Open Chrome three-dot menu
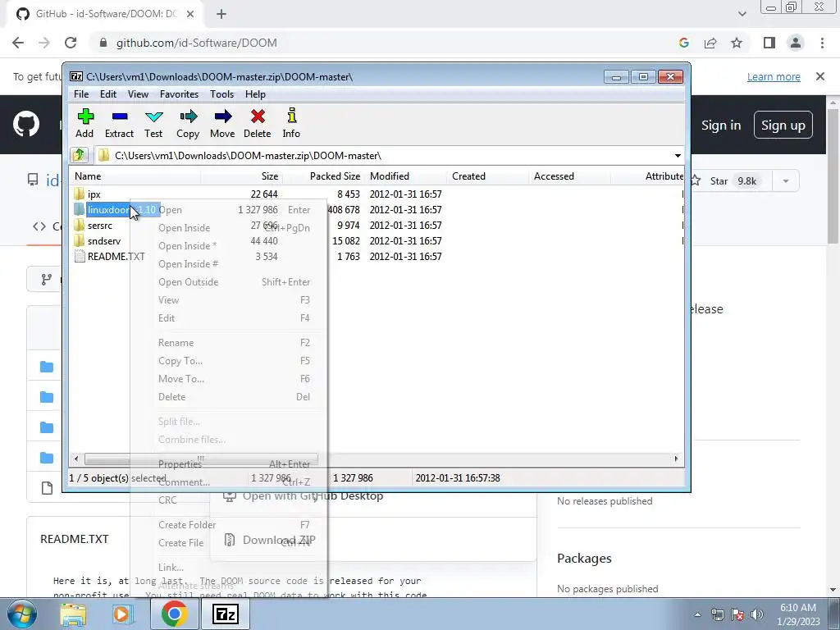 [822, 43]
